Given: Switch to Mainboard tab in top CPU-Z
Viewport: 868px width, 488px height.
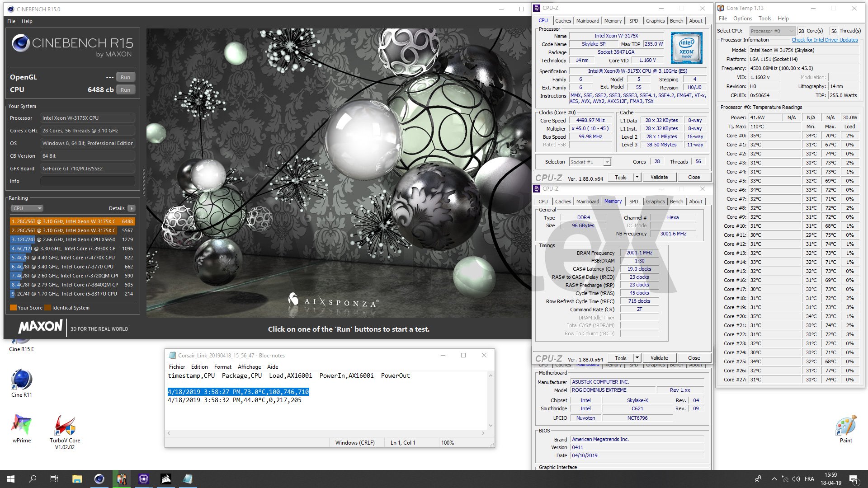Looking at the screenshot, I should (588, 21).
